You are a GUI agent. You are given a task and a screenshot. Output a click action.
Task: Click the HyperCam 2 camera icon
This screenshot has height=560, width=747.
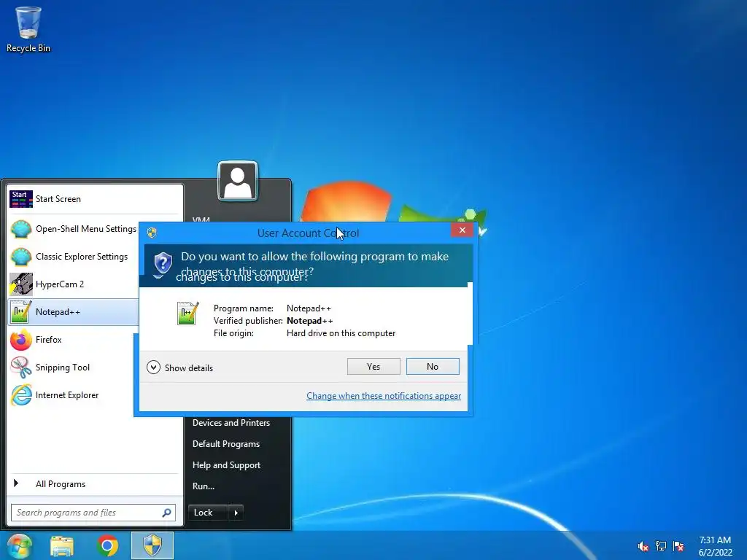[x=21, y=284]
